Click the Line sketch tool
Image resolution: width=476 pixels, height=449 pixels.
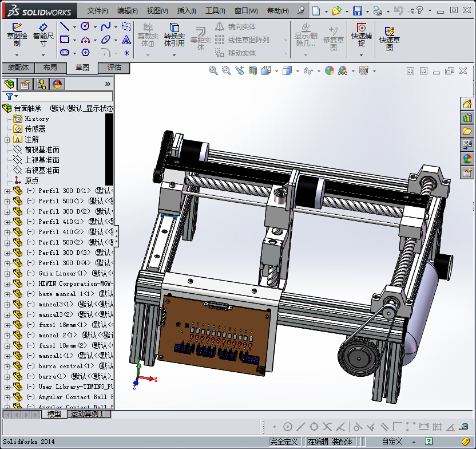tap(65, 26)
